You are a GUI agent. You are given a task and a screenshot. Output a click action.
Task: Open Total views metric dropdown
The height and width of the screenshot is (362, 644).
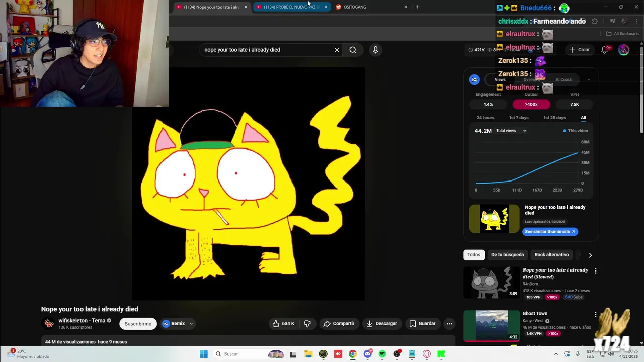[512, 131]
